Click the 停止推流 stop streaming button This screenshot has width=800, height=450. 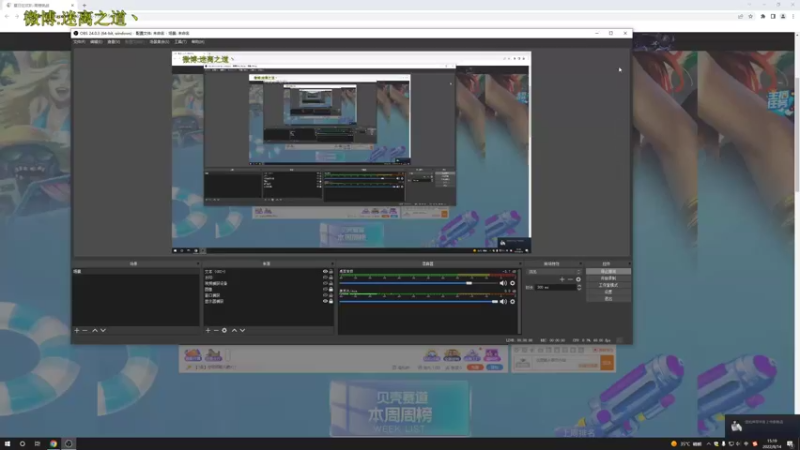608,271
